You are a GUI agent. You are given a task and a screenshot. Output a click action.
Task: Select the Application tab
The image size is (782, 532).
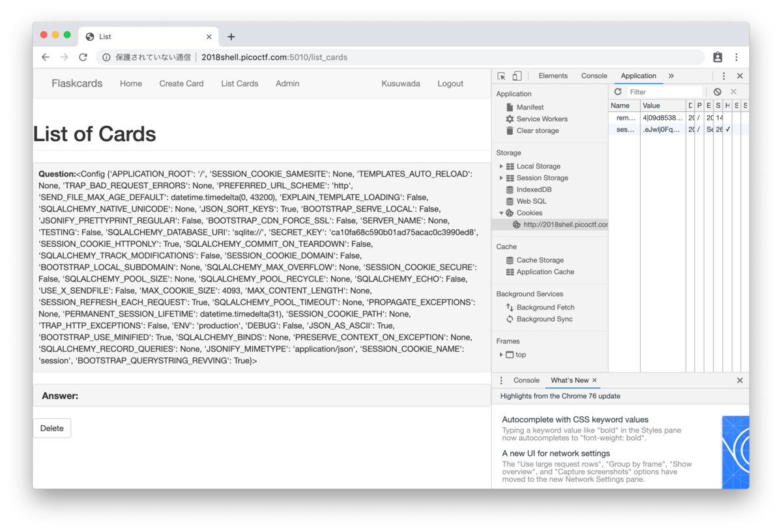click(638, 76)
